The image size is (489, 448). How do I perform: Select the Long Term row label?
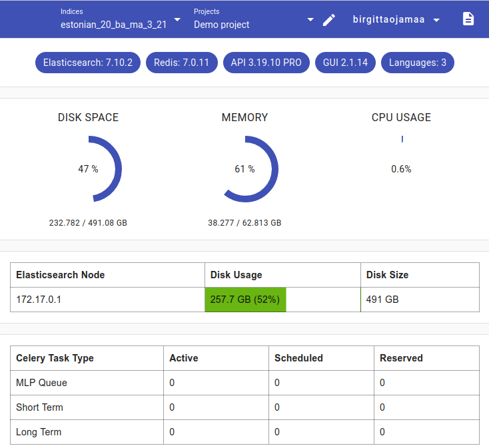tap(39, 432)
